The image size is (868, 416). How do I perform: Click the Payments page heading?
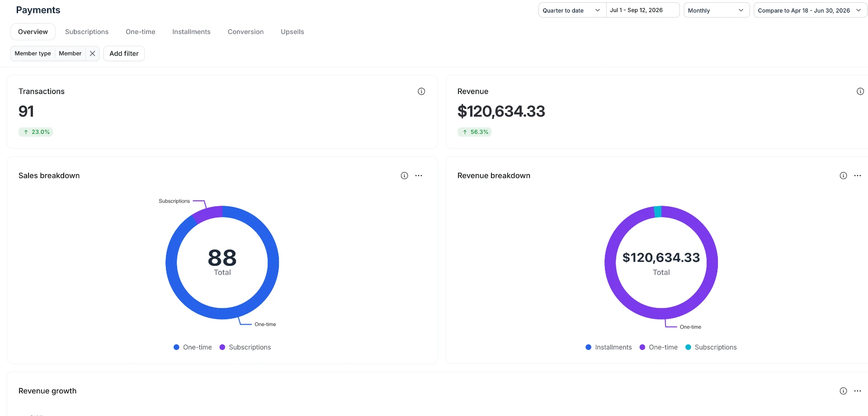coord(38,10)
